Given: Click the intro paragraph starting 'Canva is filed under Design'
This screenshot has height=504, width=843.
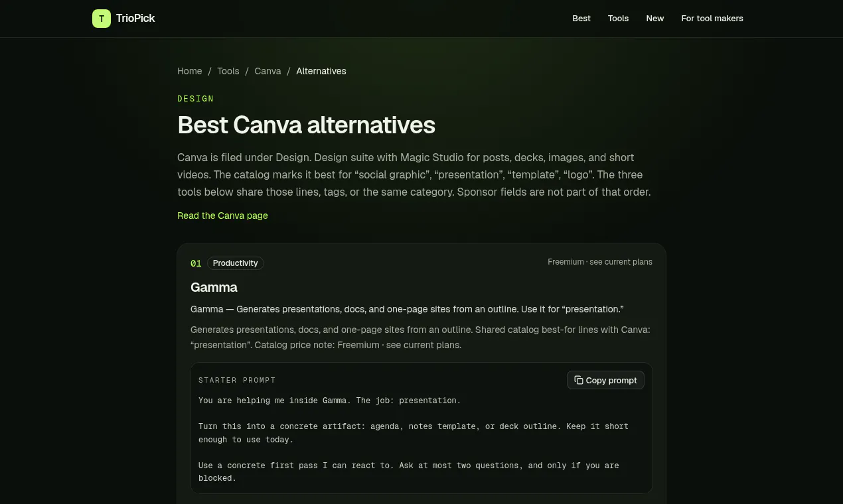Looking at the screenshot, I should (414, 174).
